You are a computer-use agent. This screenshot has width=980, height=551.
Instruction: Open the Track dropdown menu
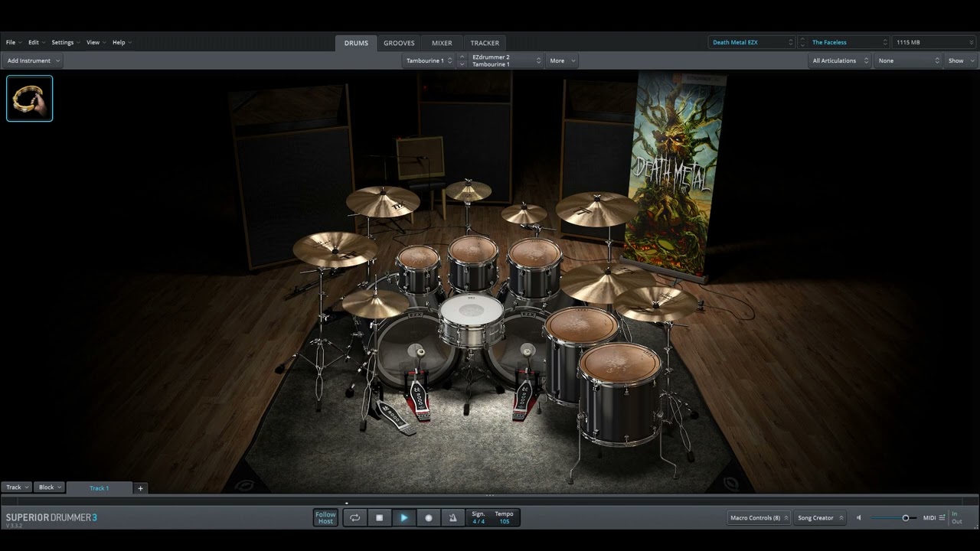[18, 487]
